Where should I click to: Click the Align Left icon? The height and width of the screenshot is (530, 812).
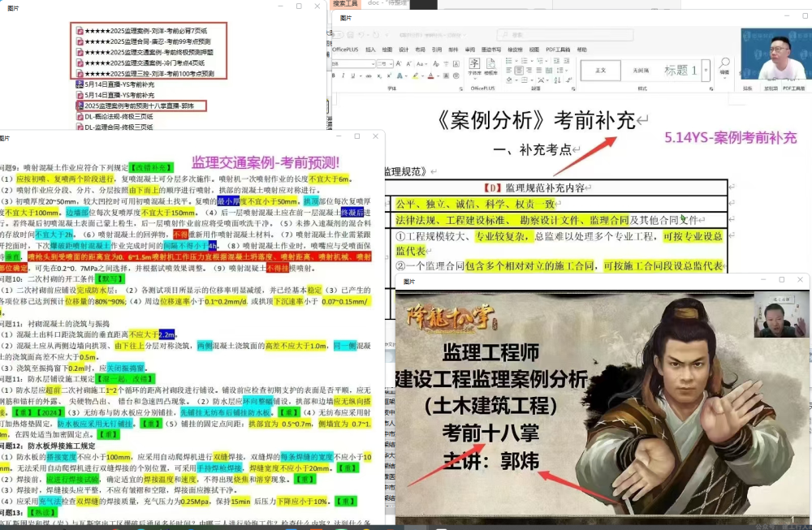click(x=509, y=71)
